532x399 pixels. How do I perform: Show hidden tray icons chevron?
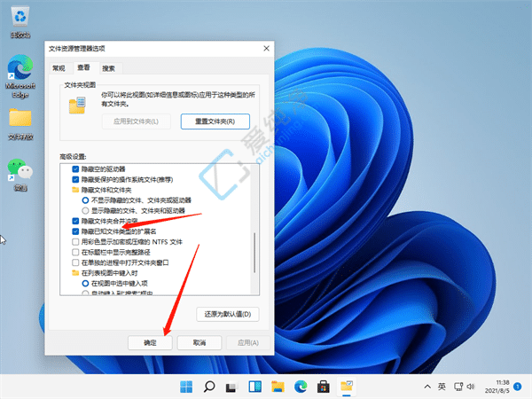click(x=427, y=387)
